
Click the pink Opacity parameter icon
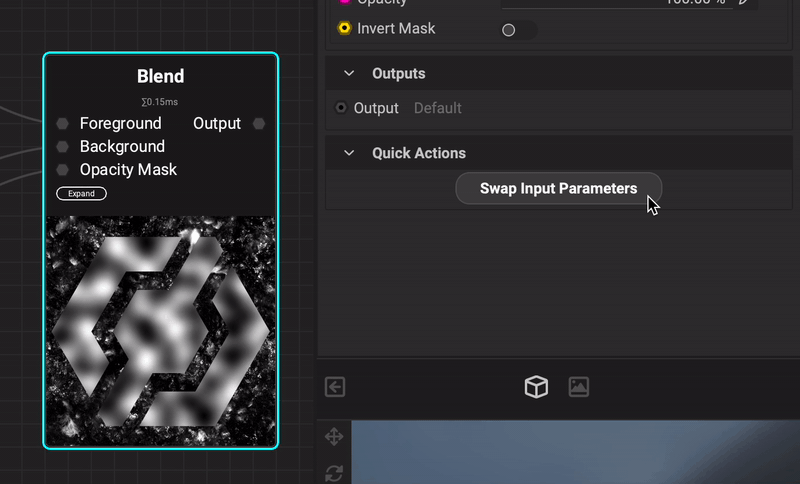point(345,2)
